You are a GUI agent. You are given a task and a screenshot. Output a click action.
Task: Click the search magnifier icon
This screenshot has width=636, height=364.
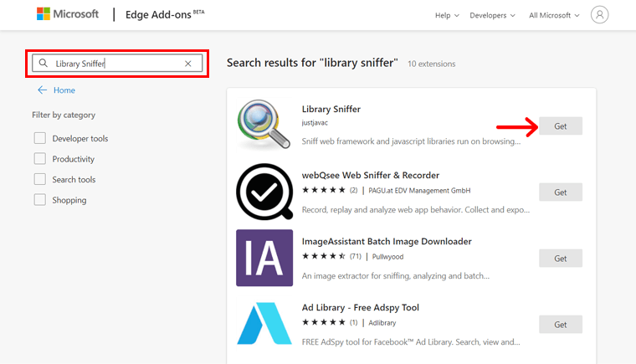[x=44, y=64]
